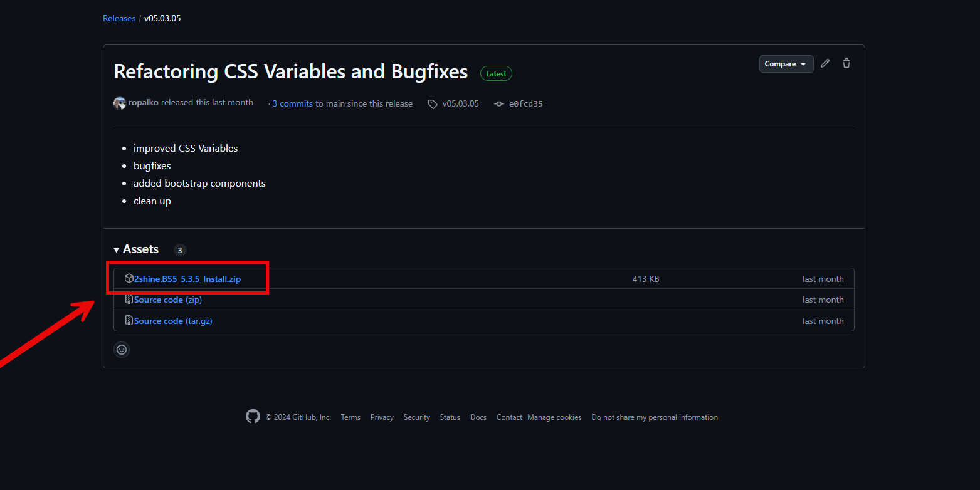Open commit e0fcd35 link
Image resolution: width=980 pixels, height=490 pixels.
click(x=525, y=104)
